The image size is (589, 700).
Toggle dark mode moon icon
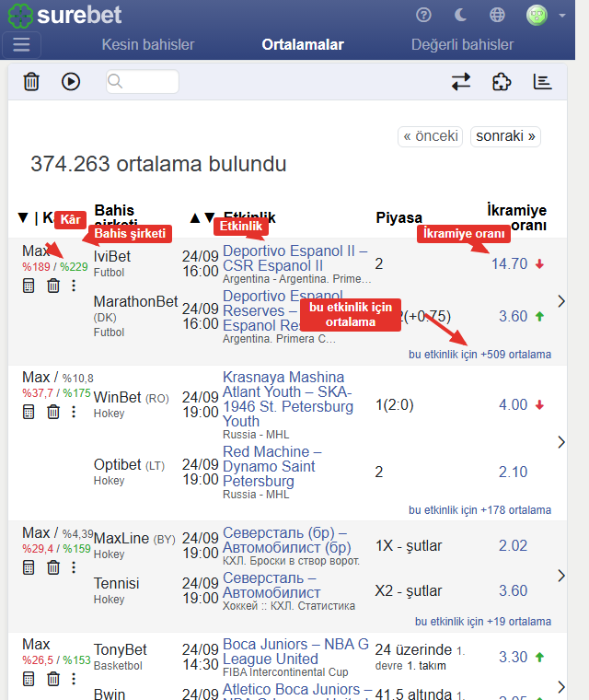[x=460, y=15]
